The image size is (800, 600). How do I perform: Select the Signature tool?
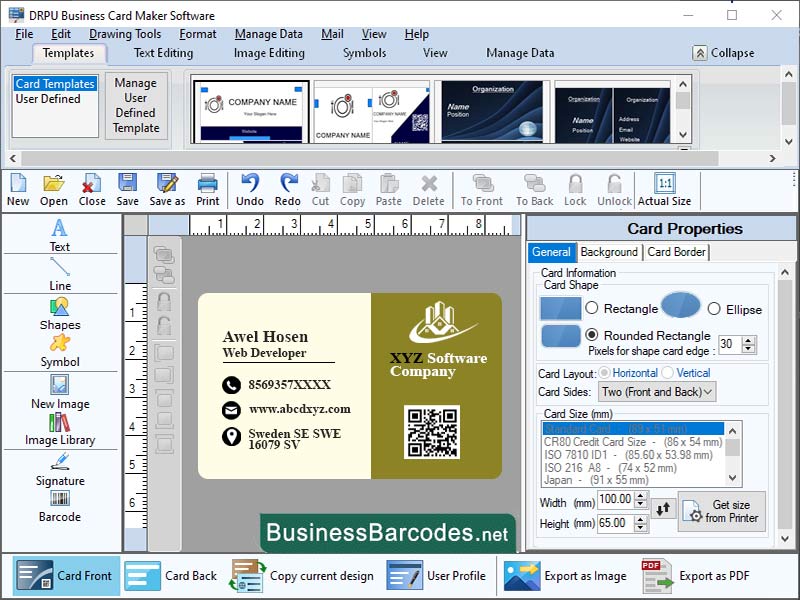pyautogui.click(x=58, y=473)
